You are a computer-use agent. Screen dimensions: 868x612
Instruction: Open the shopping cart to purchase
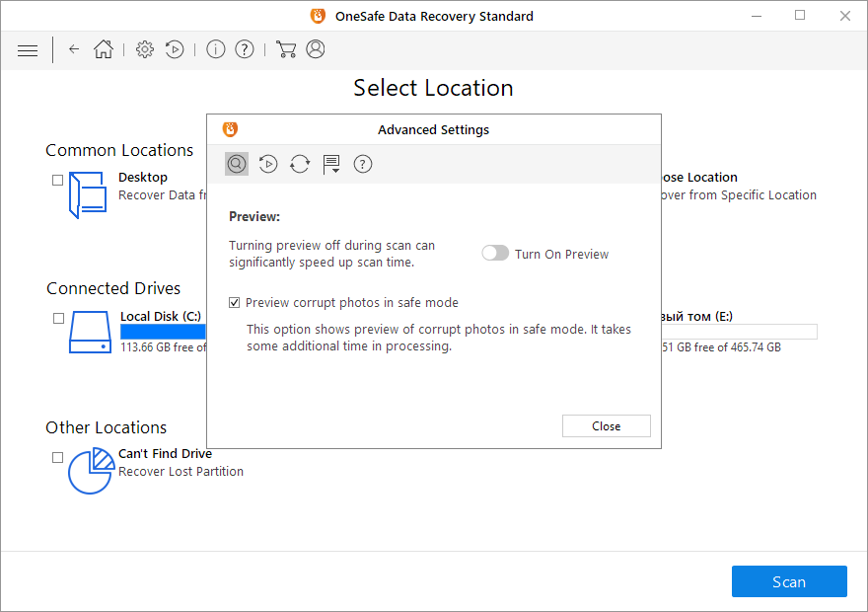[x=286, y=48]
